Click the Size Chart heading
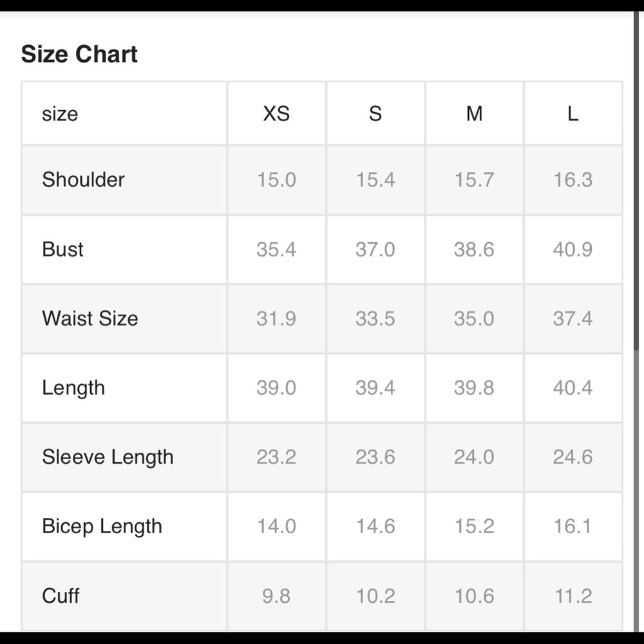This screenshot has width=644, height=644. click(x=79, y=54)
